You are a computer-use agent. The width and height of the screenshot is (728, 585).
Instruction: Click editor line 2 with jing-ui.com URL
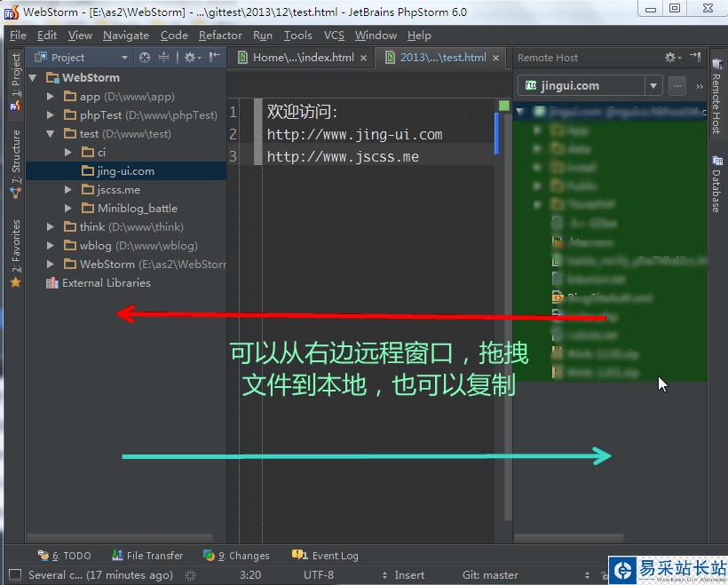[354, 135]
